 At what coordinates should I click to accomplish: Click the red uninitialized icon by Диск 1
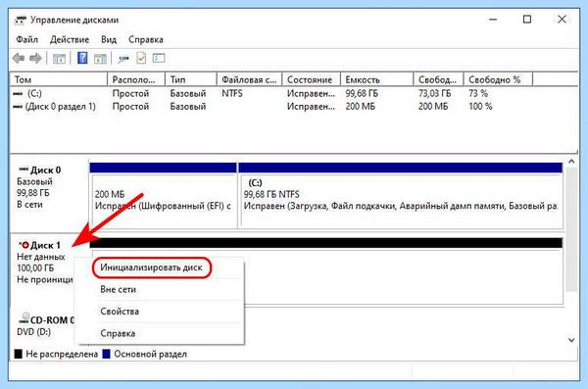tap(24, 245)
